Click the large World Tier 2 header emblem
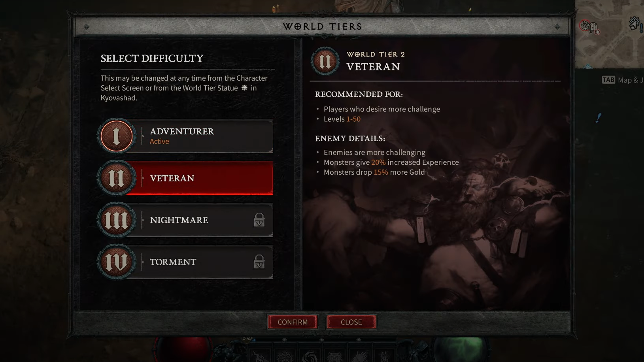Screen dimensions: 644x362 pos(325,61)
